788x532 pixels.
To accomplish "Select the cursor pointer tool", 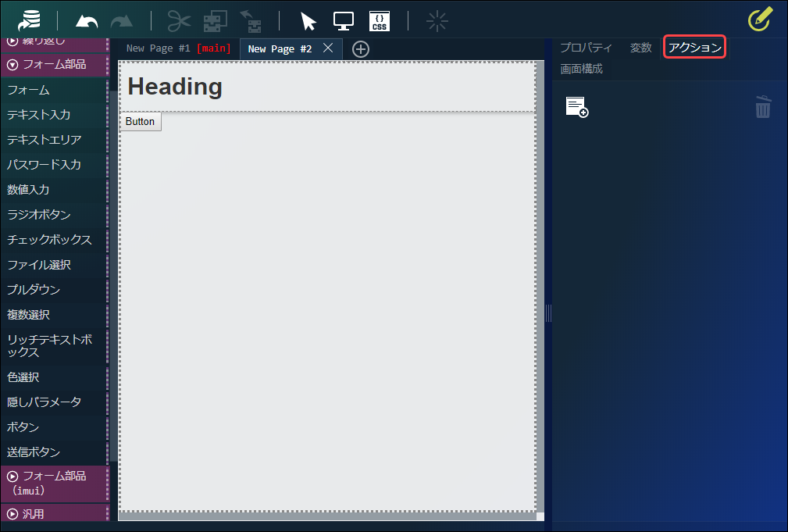I will (x=308, y=21).
